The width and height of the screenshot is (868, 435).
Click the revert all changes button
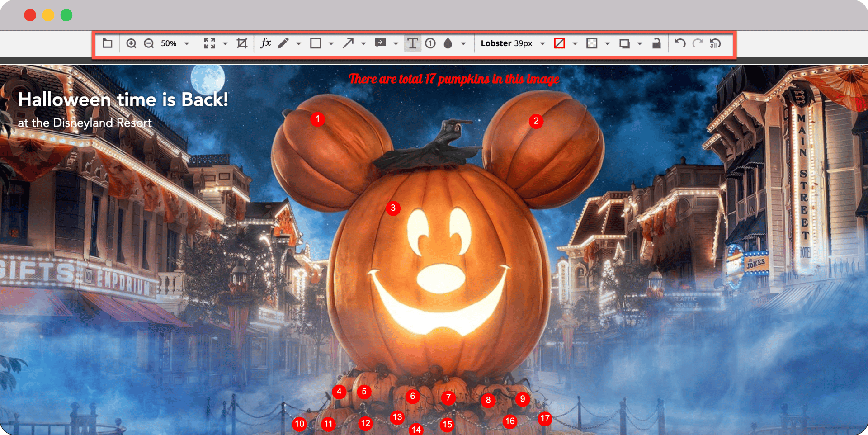click(715, 43)
